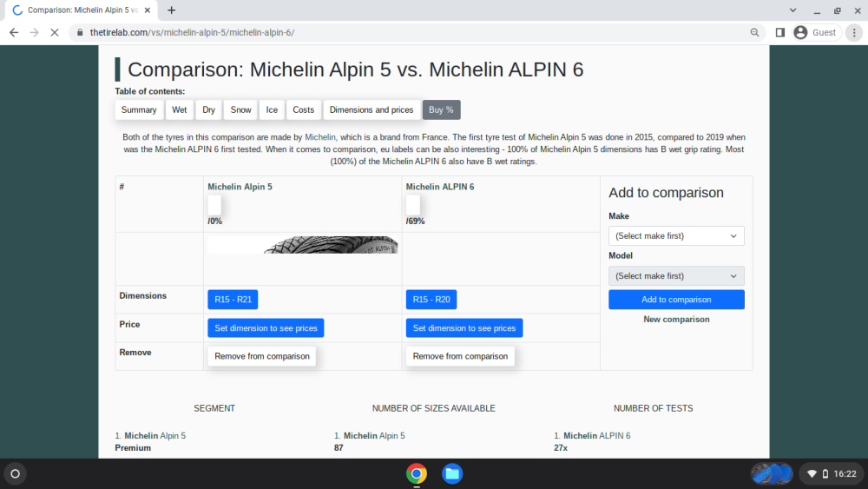Open Chrome from the shelf
This screenshot has width=868, height=489.
[417, 474]
